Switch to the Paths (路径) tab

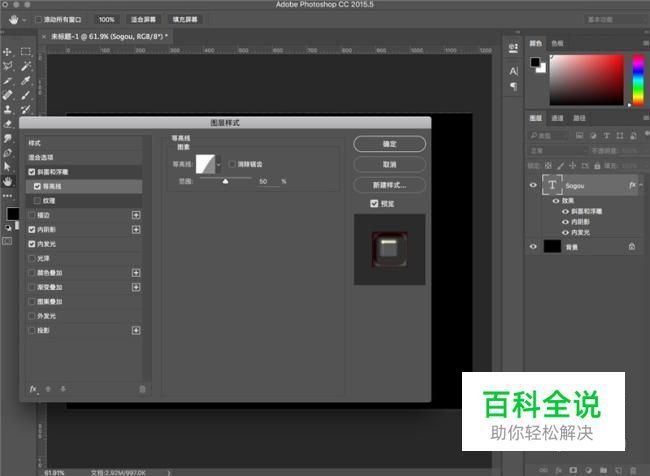point(579,118)
